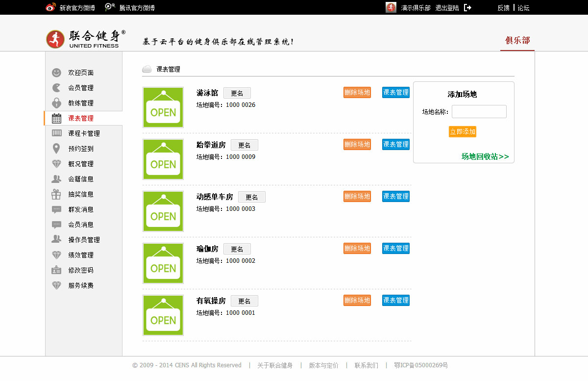Open the 场地回收站 link

[485, 156]
